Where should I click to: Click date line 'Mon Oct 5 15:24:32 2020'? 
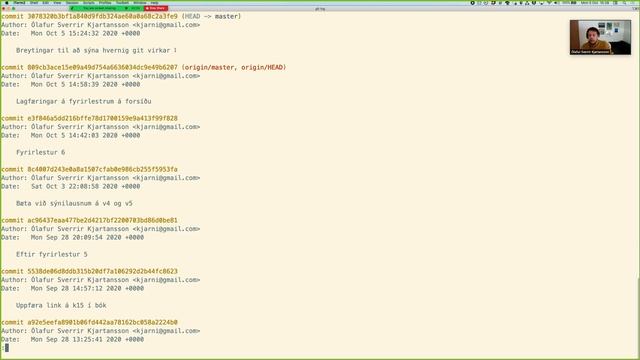pos(74,33)
